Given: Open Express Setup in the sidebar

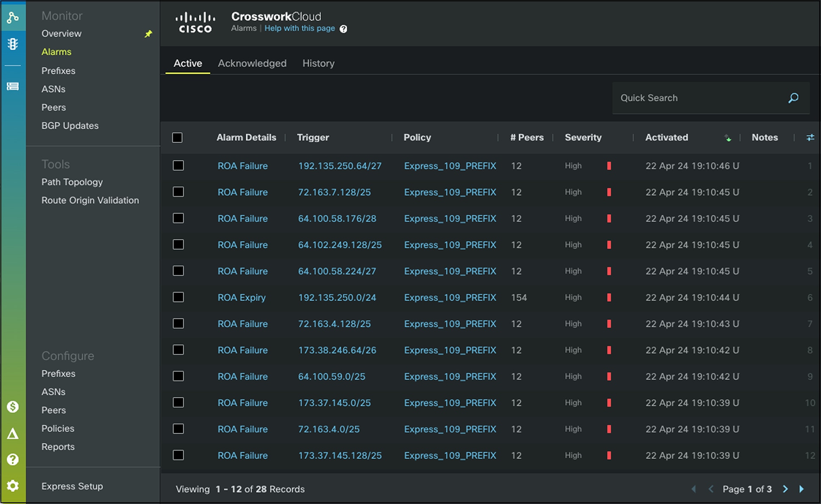Looking at the screenshot, I should coord(72,486).
